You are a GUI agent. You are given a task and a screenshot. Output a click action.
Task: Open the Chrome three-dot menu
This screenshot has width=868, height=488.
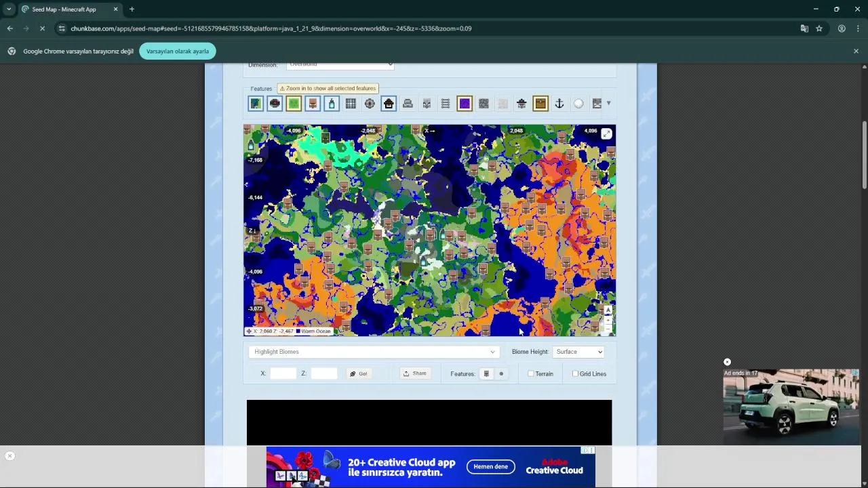[858, 28]
